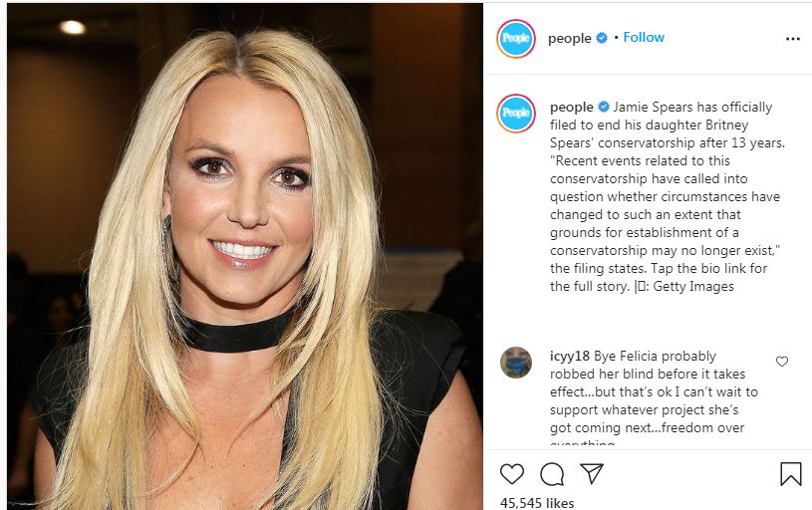Viewport: 812px width, 510px height.
Task: Open people username link in header
Action: pyautogui.click(x=569, y=39)
